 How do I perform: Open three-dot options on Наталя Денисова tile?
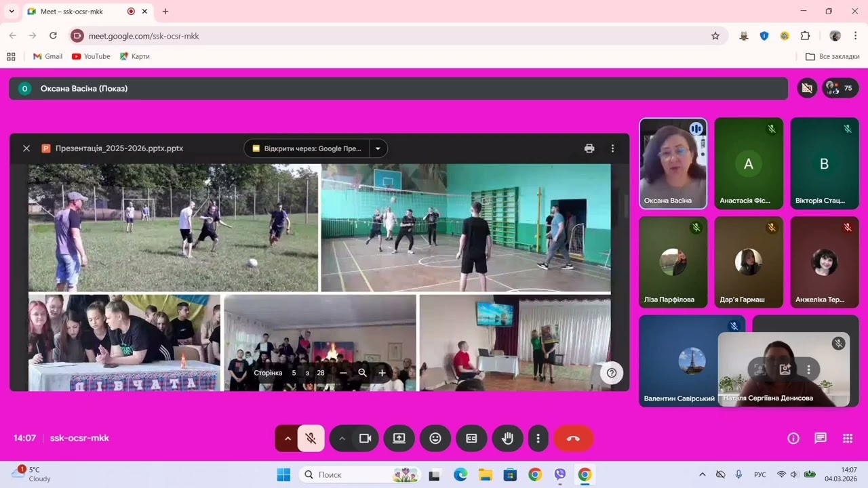(808, 369)
